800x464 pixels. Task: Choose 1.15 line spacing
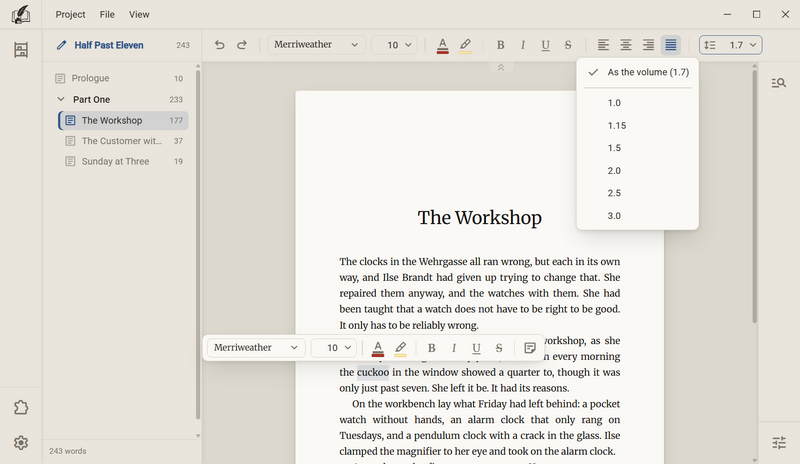click(x=637, y=126)
